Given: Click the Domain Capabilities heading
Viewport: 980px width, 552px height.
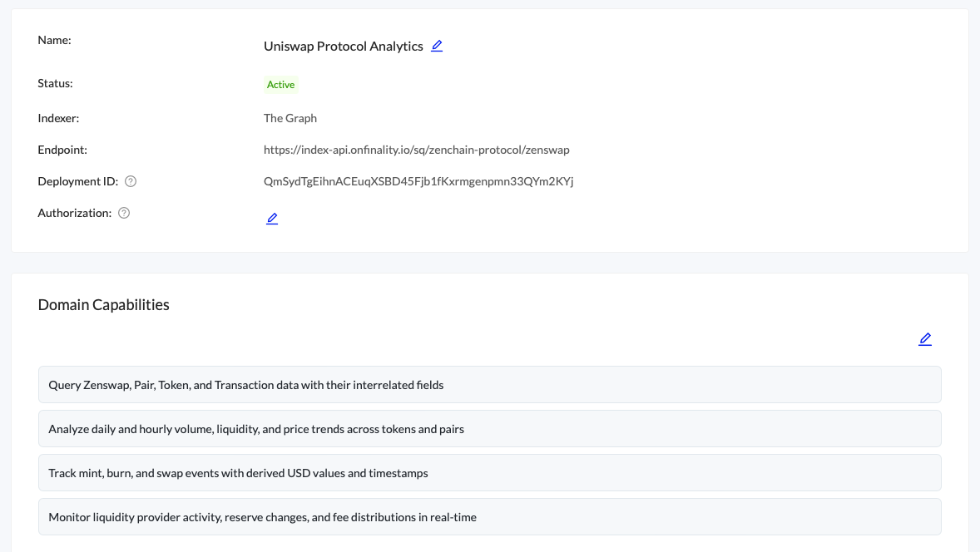Looking at the screenshot, I should point(104,305).
